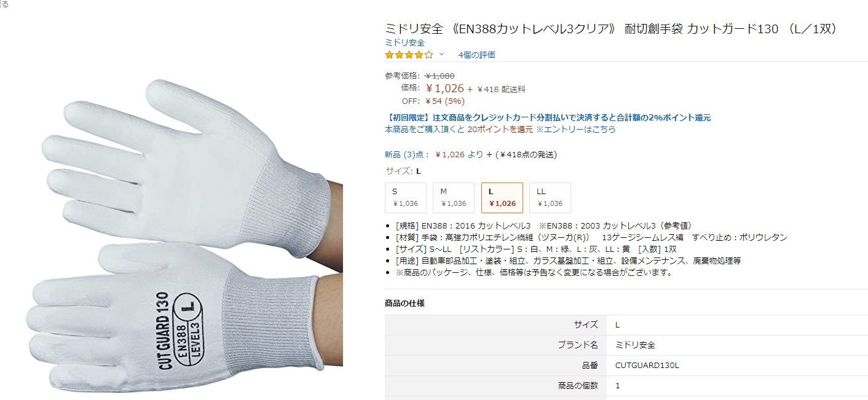Viewport: 868px width, 400px height.
Task: Open the ミドリ安全 brand link
Action: [404, 42]
